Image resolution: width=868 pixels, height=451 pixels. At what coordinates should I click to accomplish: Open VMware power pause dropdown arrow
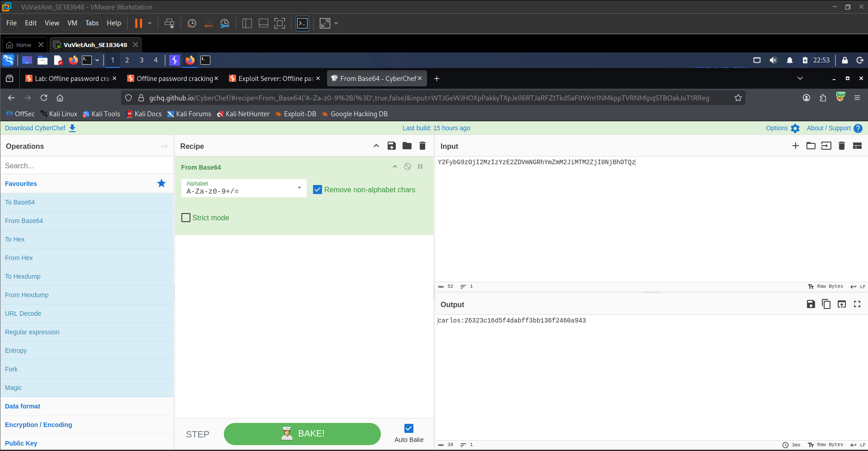[150, 23]
